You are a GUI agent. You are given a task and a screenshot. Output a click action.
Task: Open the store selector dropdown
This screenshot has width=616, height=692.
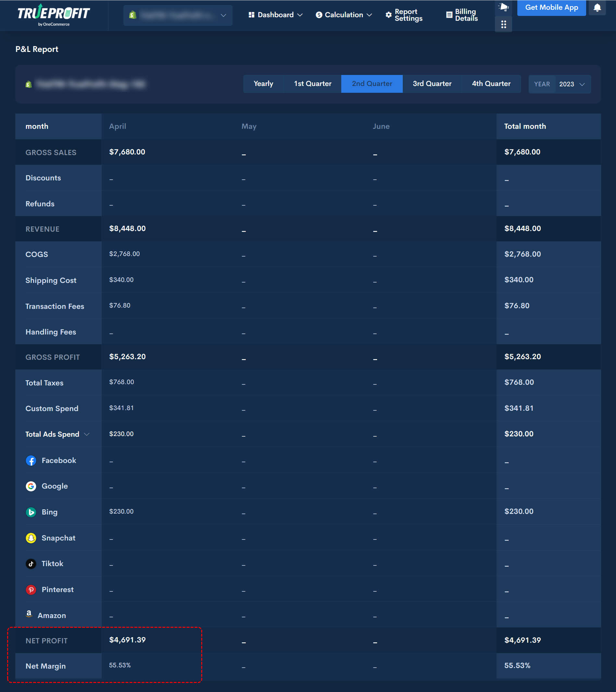click(x=178, y=15)
